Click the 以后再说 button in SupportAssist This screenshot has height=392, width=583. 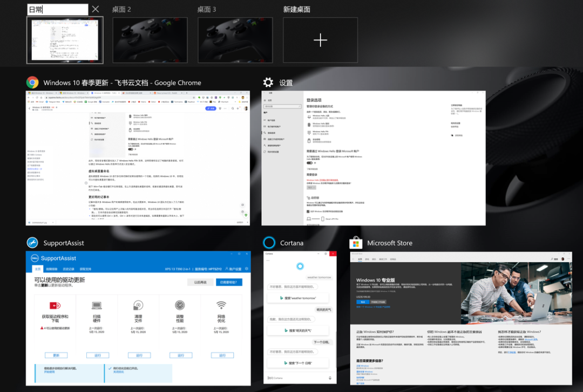pos(200,282)
